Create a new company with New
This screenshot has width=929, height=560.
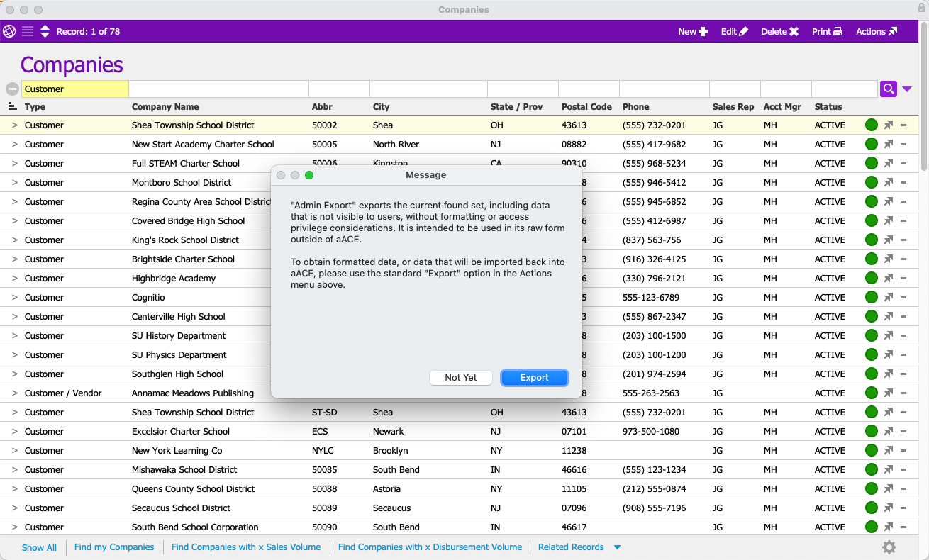click(x=693, y=31)
